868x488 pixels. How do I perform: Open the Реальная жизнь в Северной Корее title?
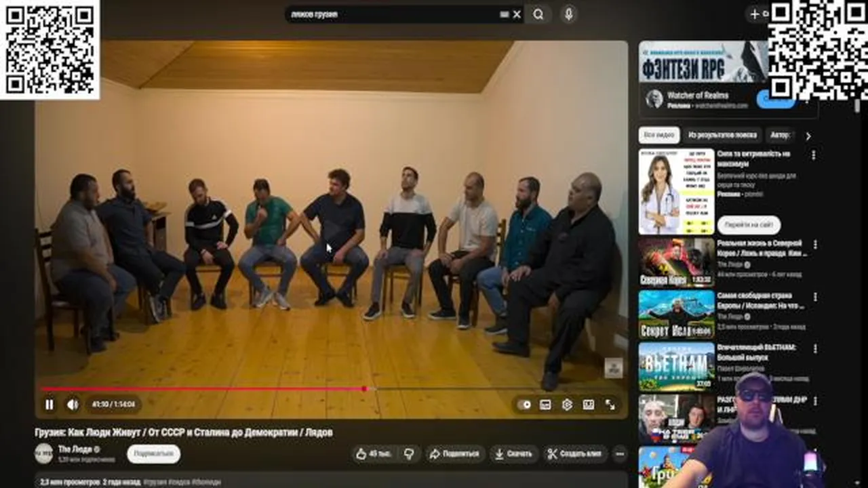[762, 248]
